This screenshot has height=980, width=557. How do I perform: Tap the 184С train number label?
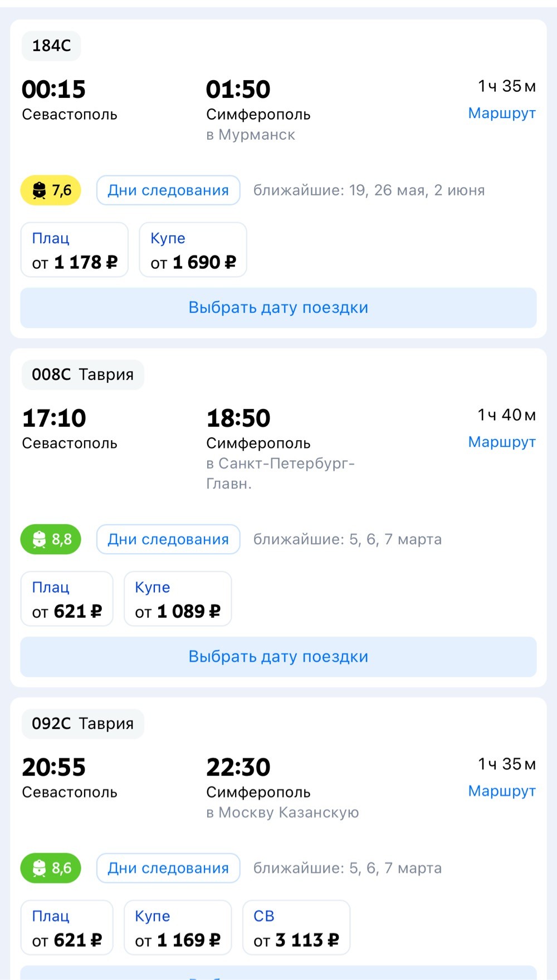point(51,46)
